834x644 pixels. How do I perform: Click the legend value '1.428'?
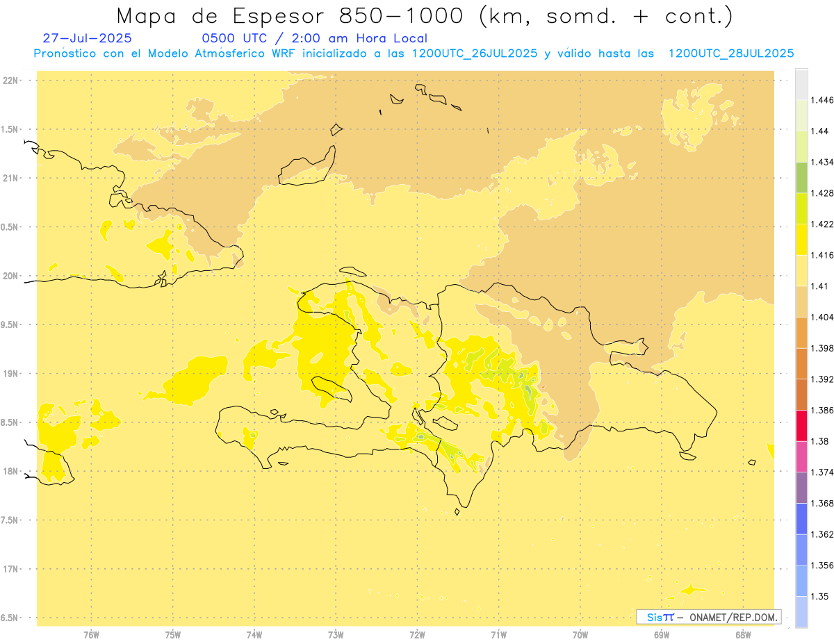[822, 193]
